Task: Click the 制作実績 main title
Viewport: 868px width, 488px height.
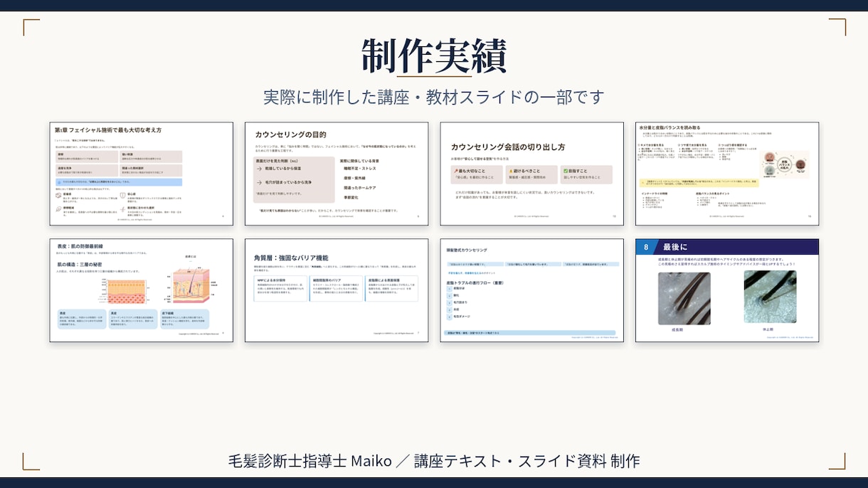Action: pyautogui.click(x=434, y=55)
